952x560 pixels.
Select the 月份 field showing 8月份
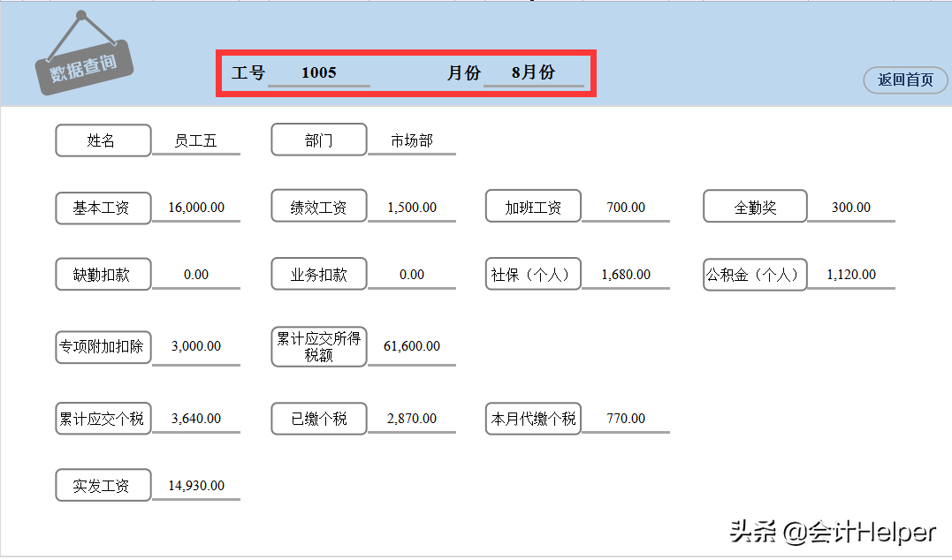[x=533, y=72]
